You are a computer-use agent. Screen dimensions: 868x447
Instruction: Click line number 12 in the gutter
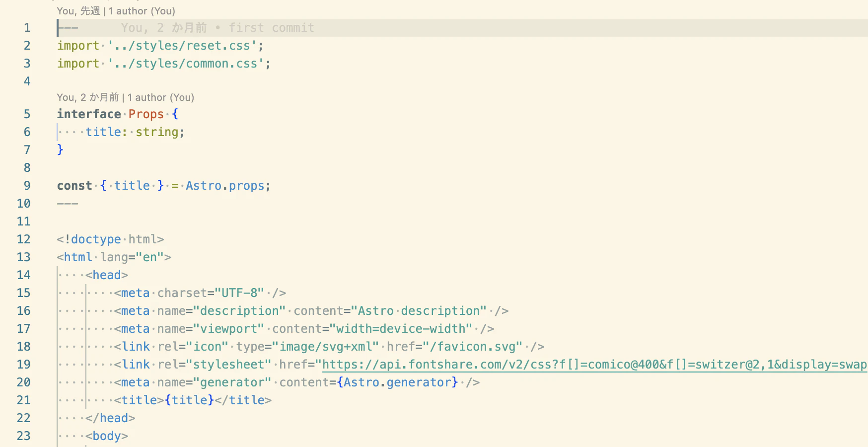point(23,239)
